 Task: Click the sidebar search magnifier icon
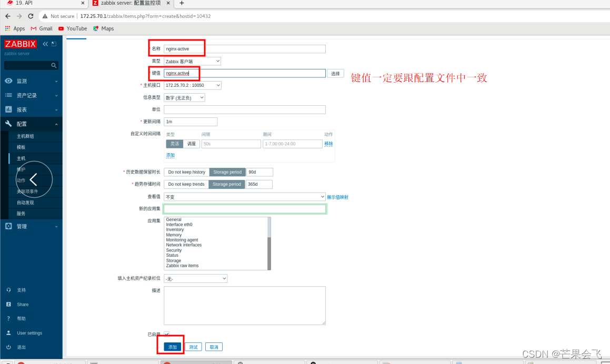pos(54,65)
